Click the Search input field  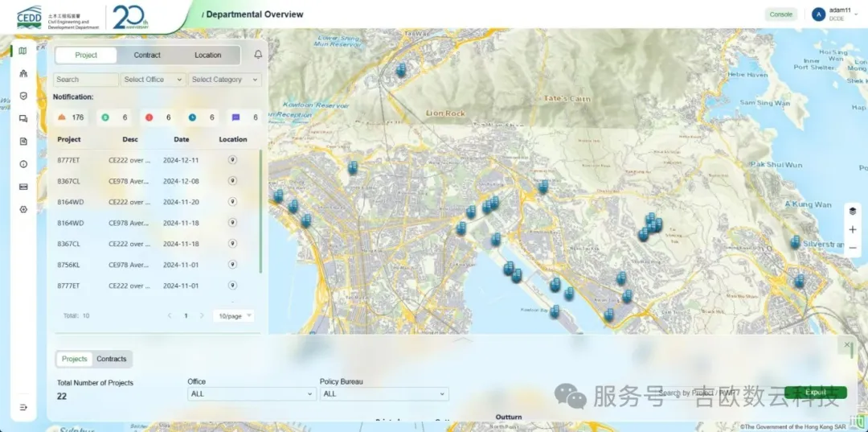click(x=85, y=80)
